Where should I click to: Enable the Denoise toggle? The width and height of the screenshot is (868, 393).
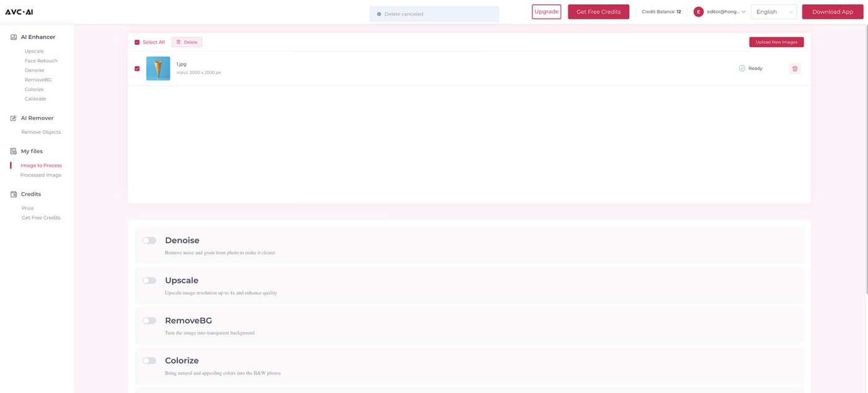click(149, 241)
